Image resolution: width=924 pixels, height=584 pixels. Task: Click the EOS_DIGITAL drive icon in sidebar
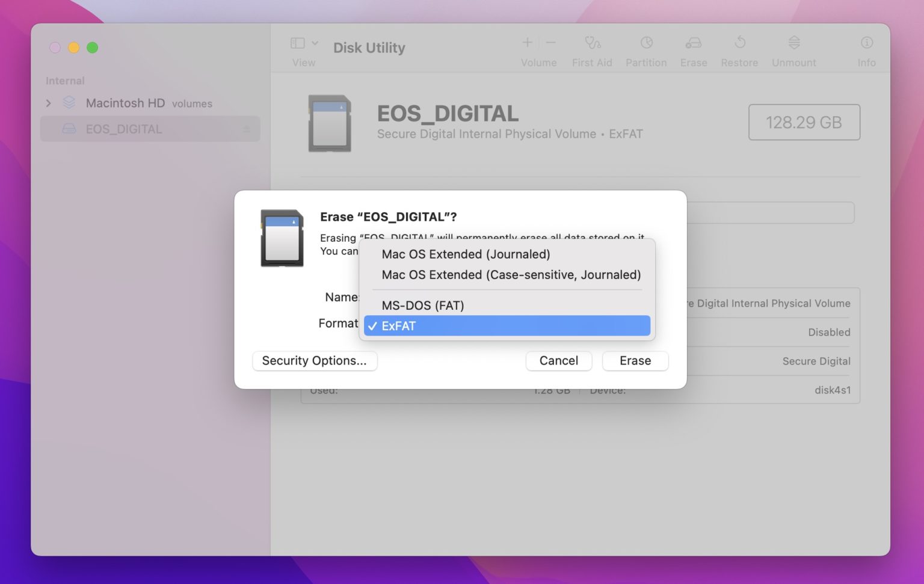coord(69,129)
